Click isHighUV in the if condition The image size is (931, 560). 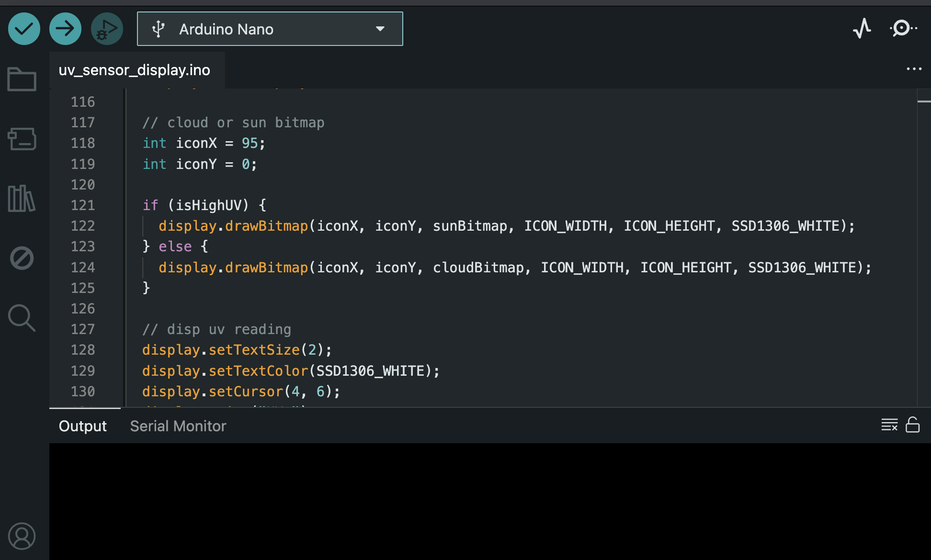(209, 205)
